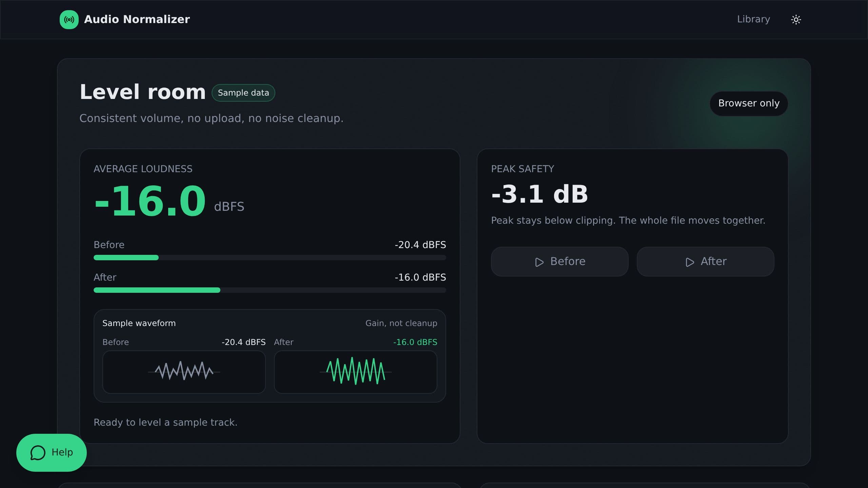Image resolution: width=868 pixels, height=488 pixels.
Task: Play the Before audio preview
Action: (559, 261)
